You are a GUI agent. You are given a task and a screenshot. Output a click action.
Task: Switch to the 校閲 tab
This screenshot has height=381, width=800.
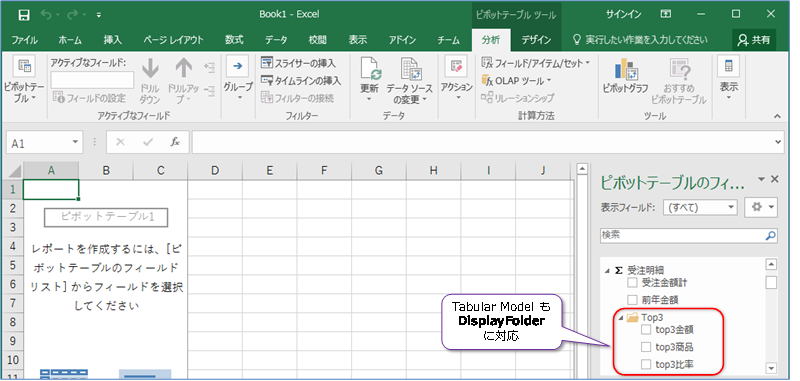click(317, 40)
